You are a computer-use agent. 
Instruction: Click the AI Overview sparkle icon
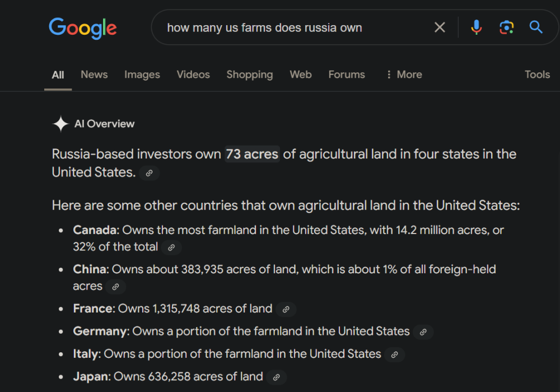click(x=60, y=124)
